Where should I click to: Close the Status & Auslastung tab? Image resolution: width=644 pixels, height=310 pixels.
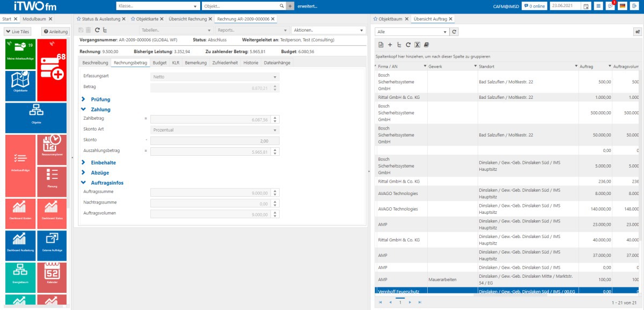point(123,19)
